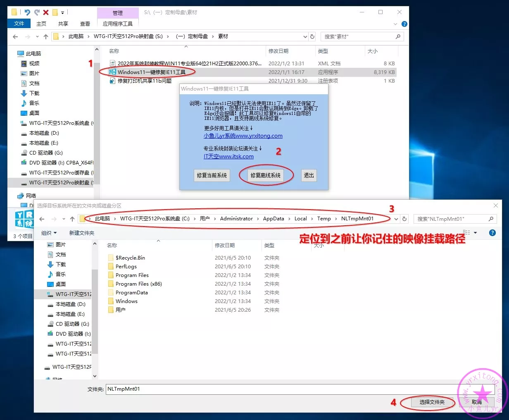Click the refresh icon beside NLTmpMnt01 address bar
This screenshot has width=509, height=420.
pos(404,219)
